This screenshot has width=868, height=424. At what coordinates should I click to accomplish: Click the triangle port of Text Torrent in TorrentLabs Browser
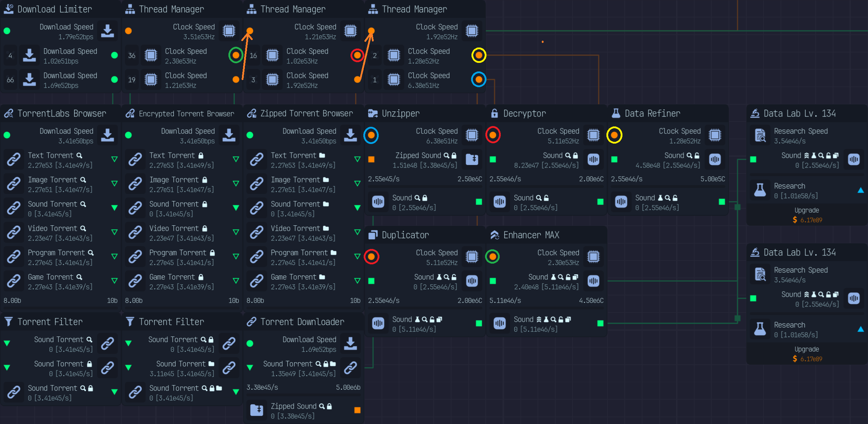point(115,159)
